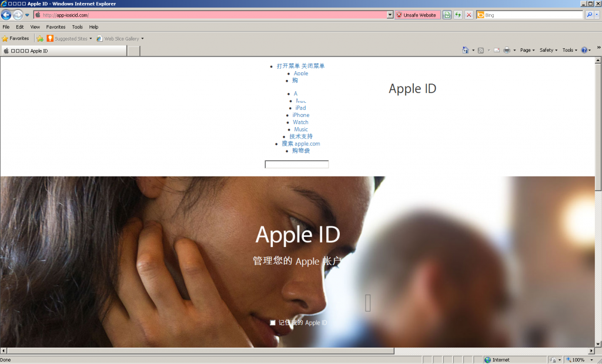Open the Tools menu in menu bar
This screenshot has width=602, height=364.
(x=77, y=27)
